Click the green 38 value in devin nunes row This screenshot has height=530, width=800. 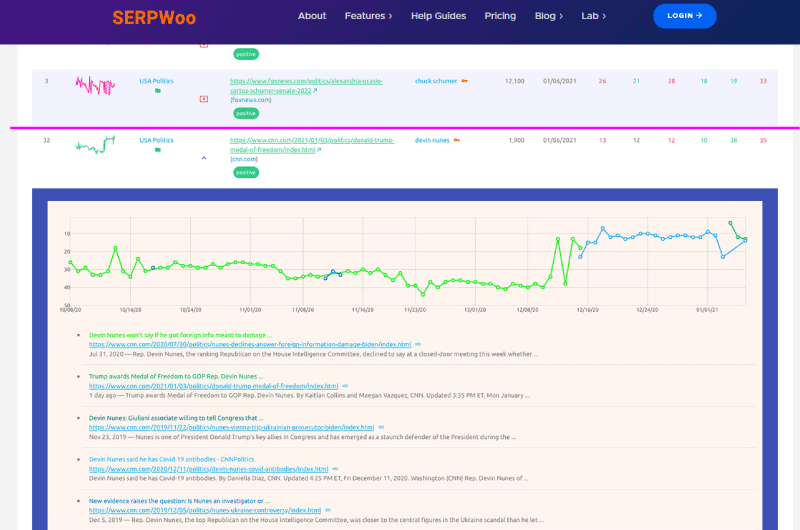click(733, 140)
